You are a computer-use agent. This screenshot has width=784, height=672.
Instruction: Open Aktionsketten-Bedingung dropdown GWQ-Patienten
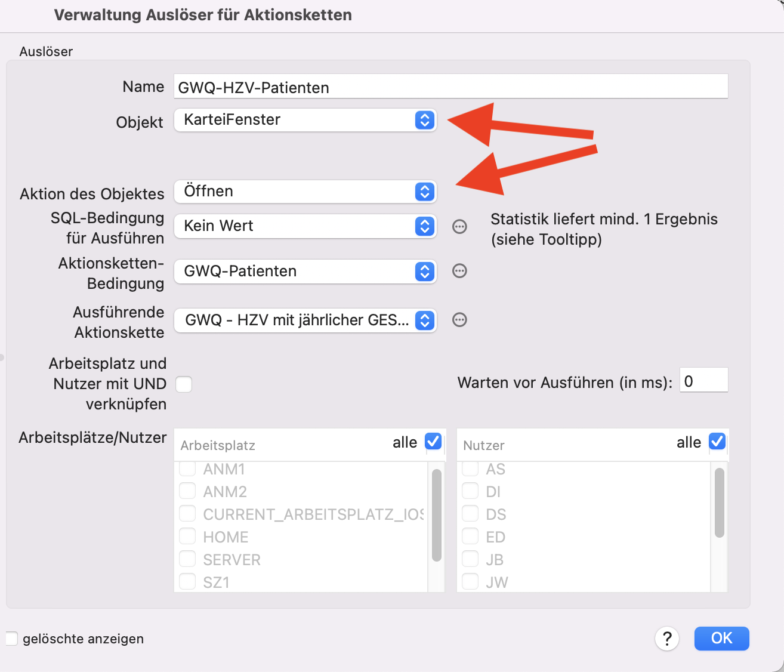point(305,272)
